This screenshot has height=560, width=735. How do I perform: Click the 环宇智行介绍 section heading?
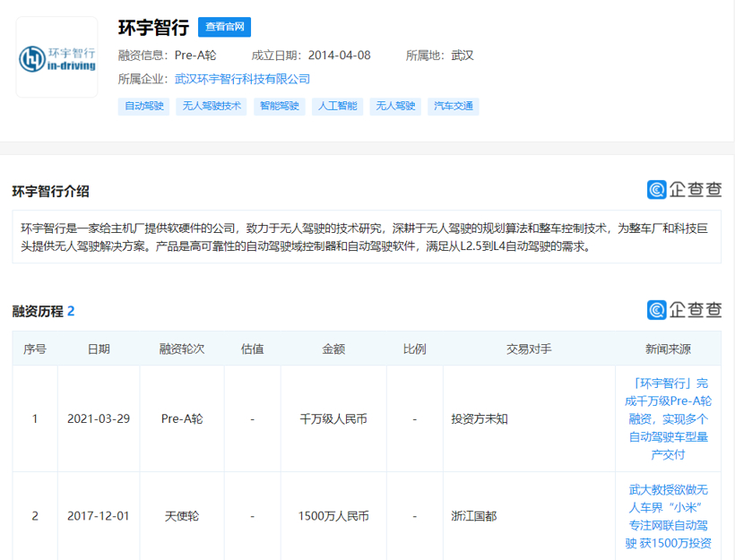click(50, 191)
